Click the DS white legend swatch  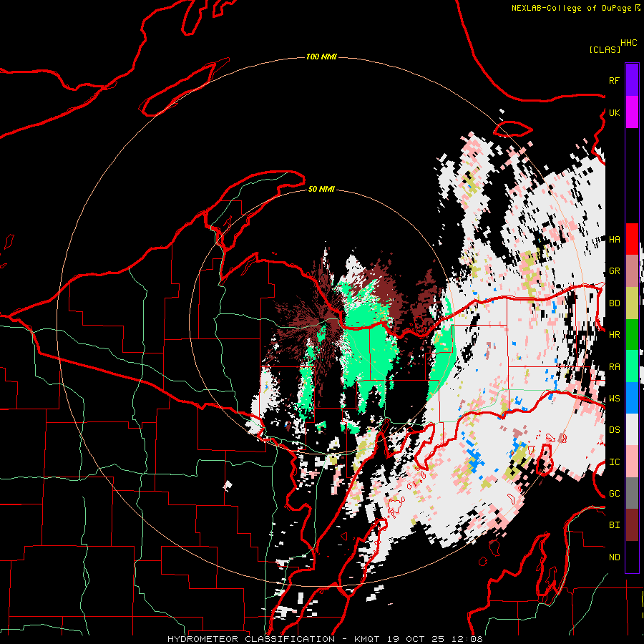632,429
